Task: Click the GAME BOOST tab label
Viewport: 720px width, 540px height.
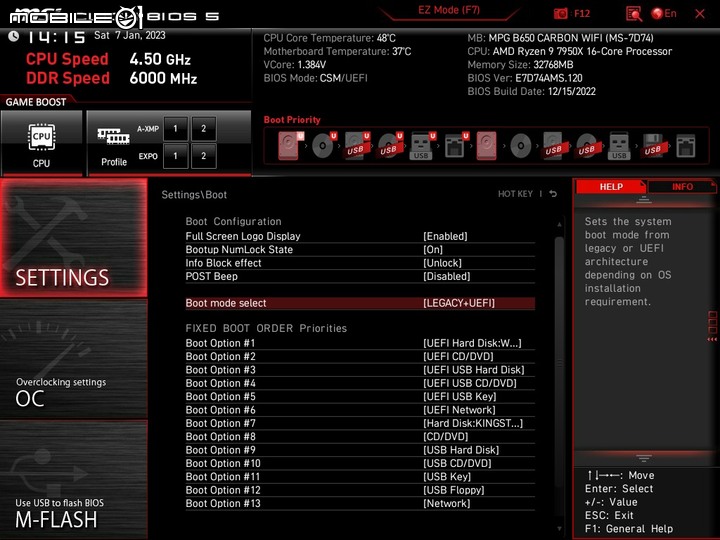Action: coord(36,102)
